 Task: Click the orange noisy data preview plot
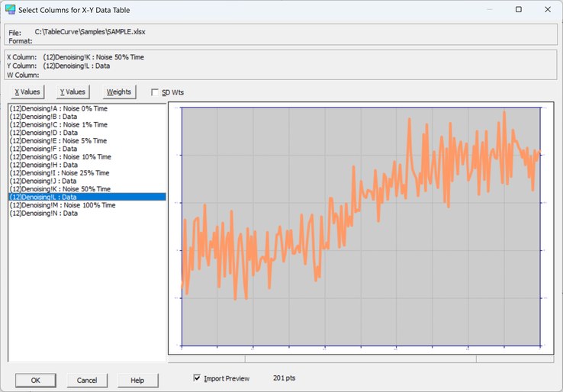coord(361,227)
